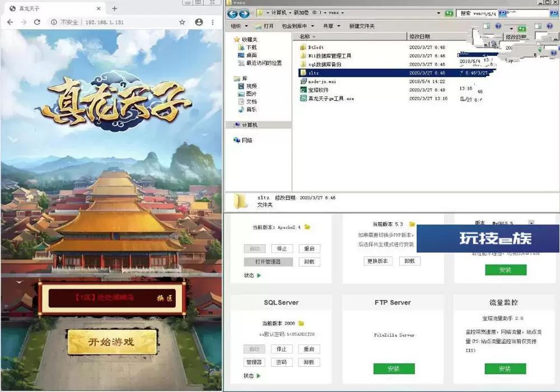Screen dimensions: 560x392
Task: Open the Chrome profile avatar menu
Action: pyautogui.click(x=199, y=22)
